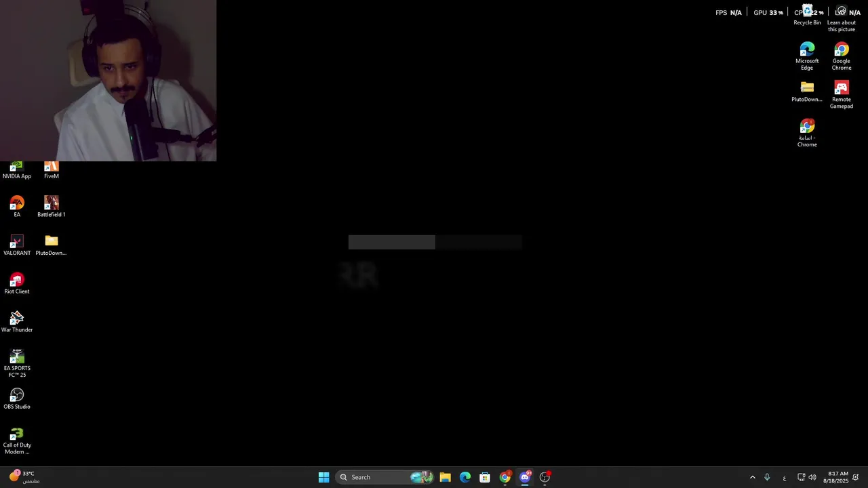Viewport: 868px width, 488px height.
Task: Click the Learn about this picture icon
Action: click(x=842, y=18)
